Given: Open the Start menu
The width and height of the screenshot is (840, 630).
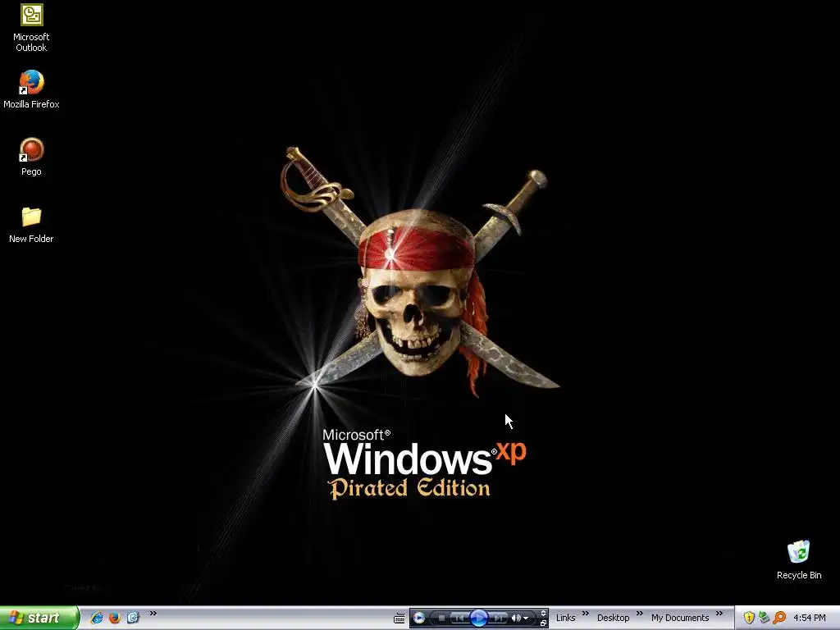Looking at the screenshot, I should [x=39, y=618].
